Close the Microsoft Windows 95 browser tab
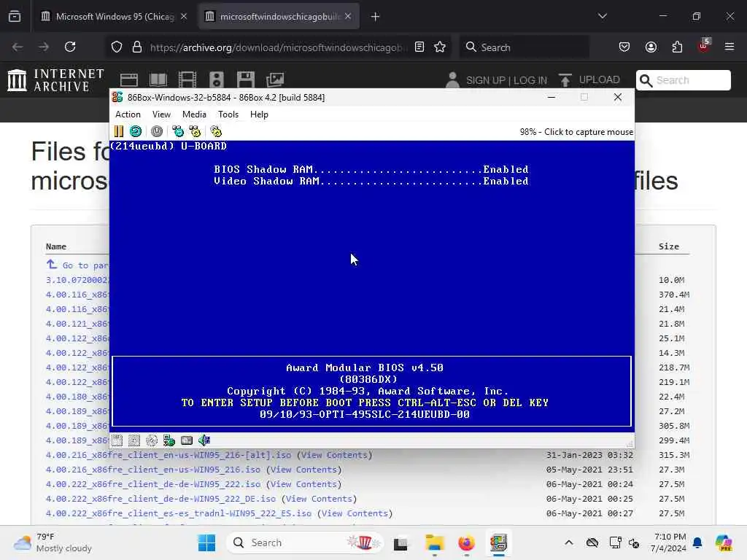 [184, 17]
